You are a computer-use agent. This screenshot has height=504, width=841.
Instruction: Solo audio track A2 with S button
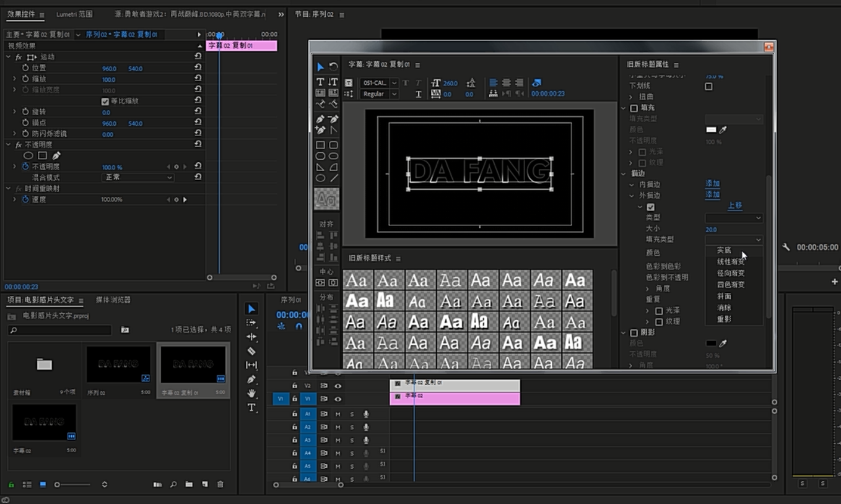(352, 427)
